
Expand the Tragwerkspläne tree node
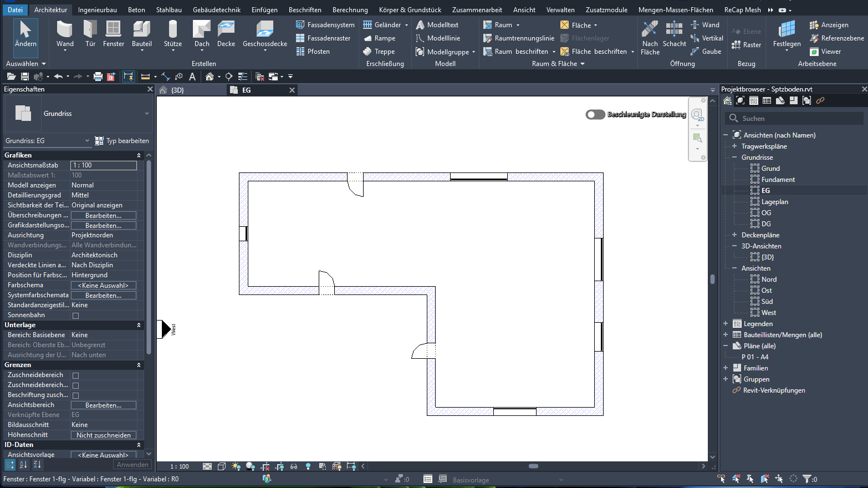point(734,146)
